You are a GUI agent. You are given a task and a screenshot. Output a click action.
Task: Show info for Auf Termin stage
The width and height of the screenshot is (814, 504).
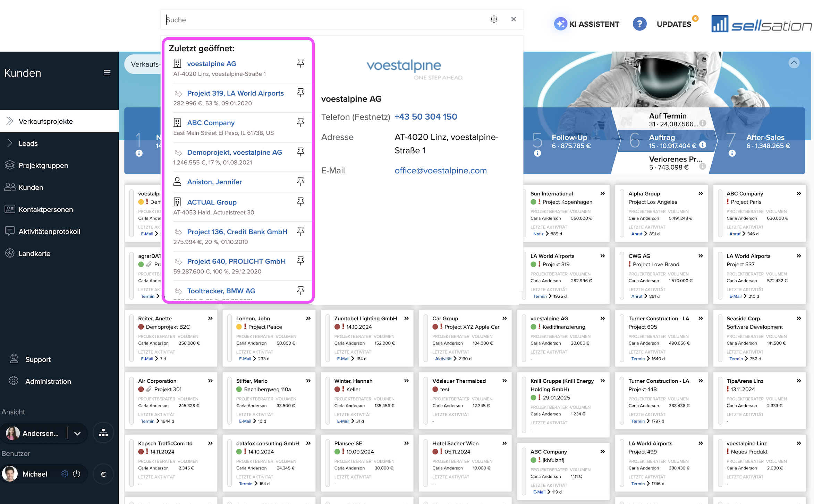point(703,123)
